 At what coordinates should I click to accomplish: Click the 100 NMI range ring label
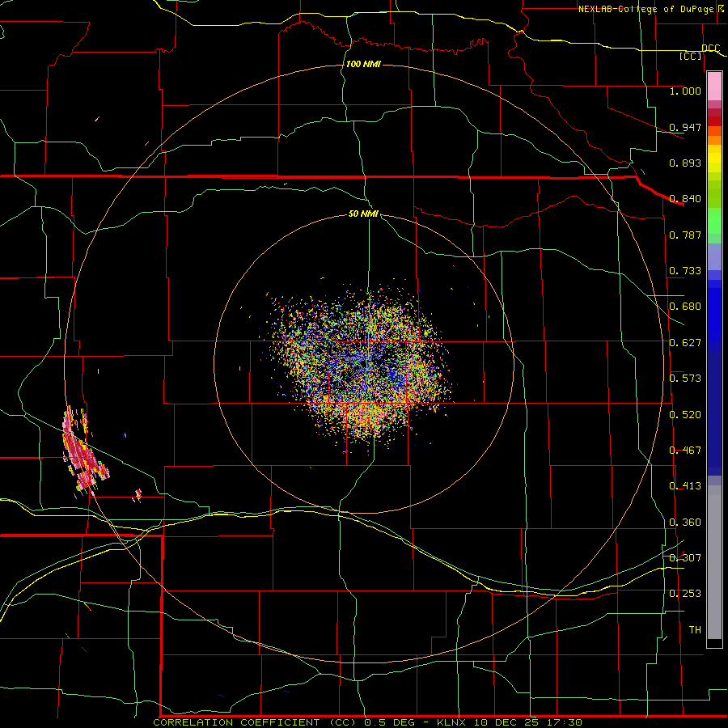363,64
